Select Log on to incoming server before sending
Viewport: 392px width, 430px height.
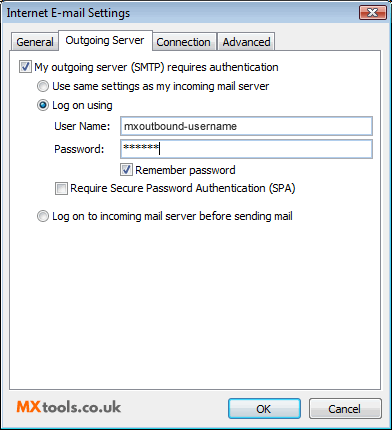click(43, 216)
